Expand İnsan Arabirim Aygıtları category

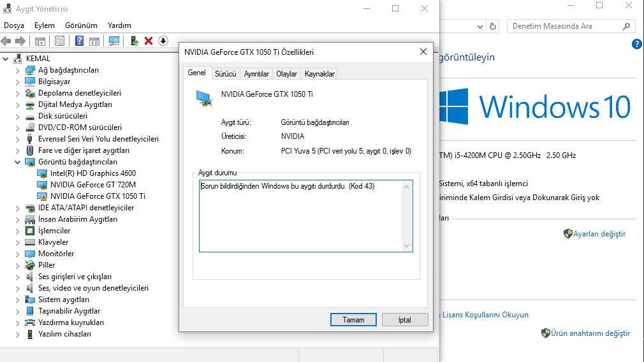[x=17, y=220]
